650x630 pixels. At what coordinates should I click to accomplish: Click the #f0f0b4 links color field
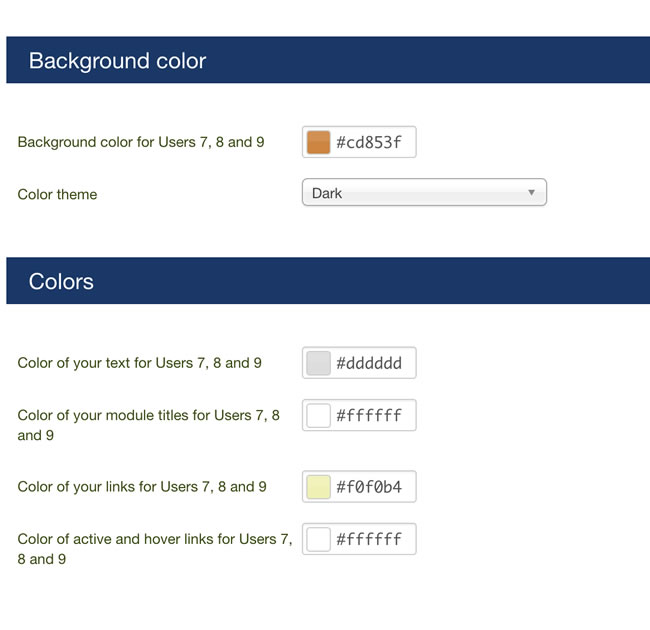pyautogui.click(x=359, y=487)
